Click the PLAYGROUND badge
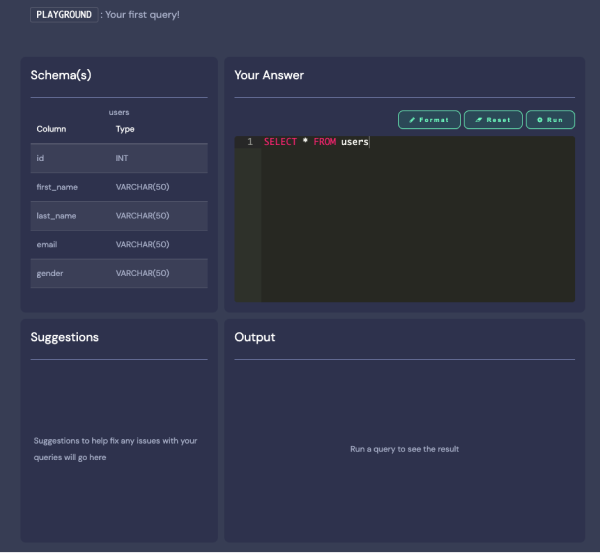This screenshot has width=600, height=553. 64,15
